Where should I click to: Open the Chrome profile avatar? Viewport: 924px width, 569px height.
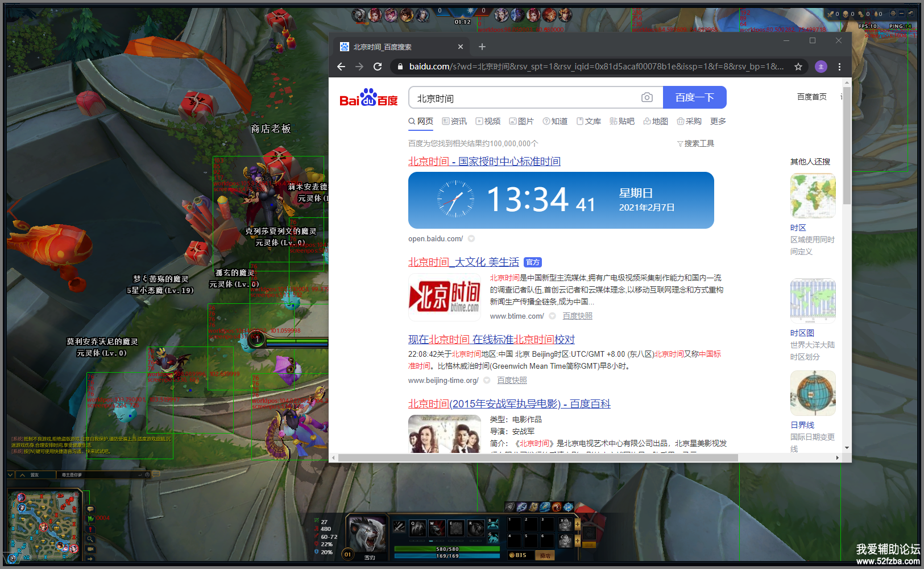coord(821,67)
